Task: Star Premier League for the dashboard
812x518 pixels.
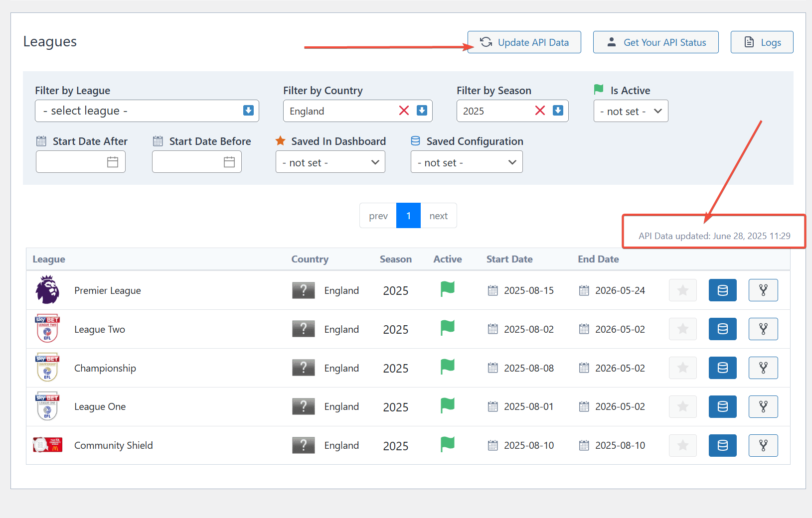Action: click(x=683, y=290)
